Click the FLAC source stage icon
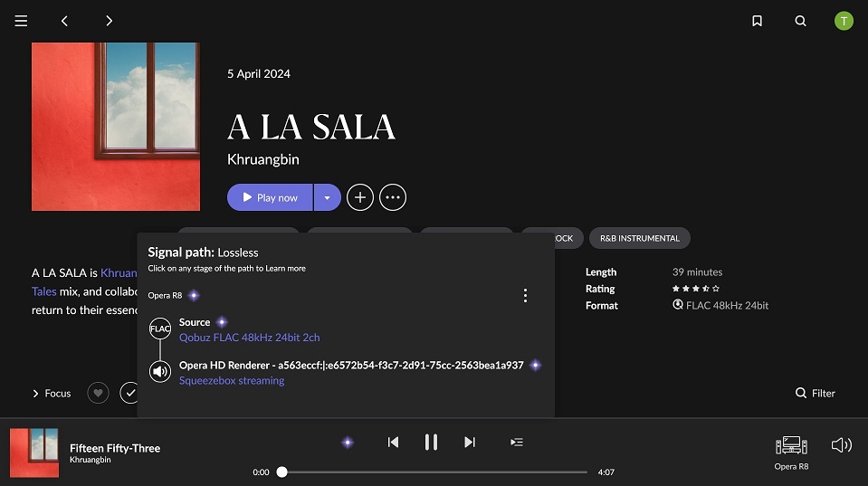 tap(160, 329)
